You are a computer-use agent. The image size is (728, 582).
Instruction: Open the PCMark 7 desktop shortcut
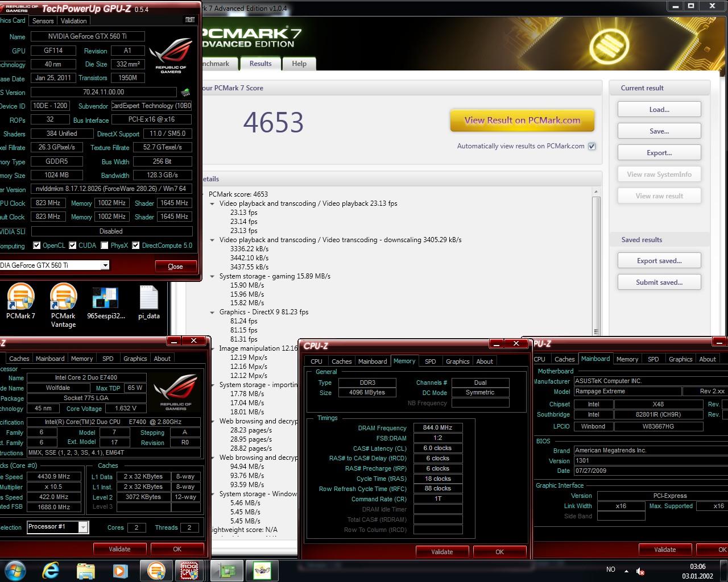point(21,302)
